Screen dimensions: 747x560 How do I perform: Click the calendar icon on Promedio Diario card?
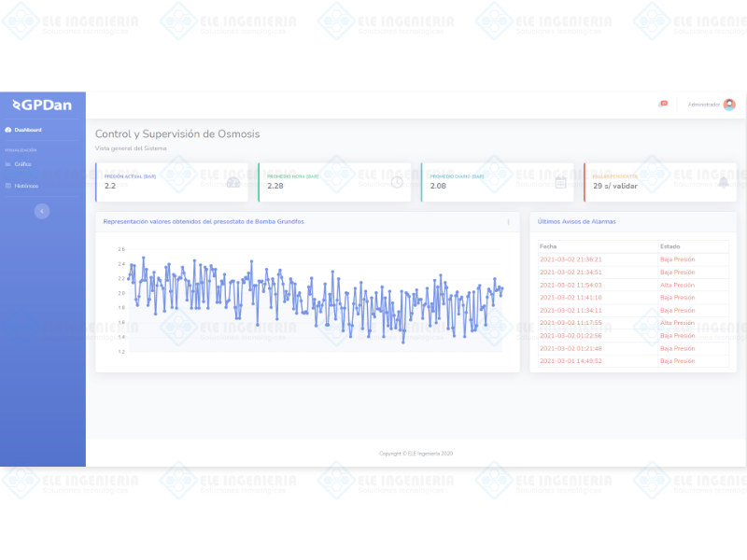coord(560,182)
